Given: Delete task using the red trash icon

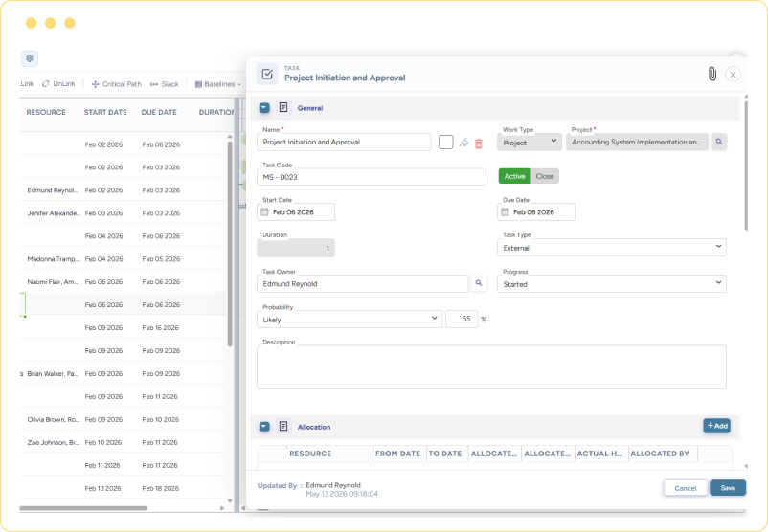Looking at the screenshot, I should [x=479, y=144].
